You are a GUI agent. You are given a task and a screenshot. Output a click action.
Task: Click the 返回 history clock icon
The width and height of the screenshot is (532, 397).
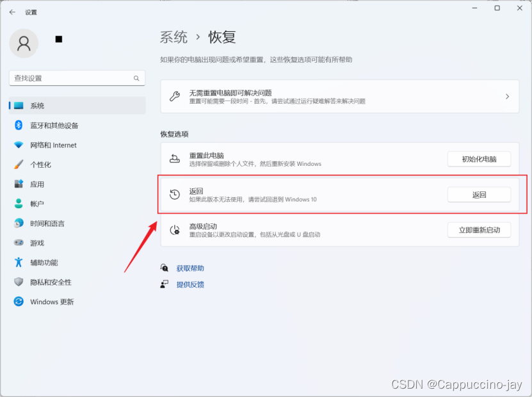tap(175, 195)
